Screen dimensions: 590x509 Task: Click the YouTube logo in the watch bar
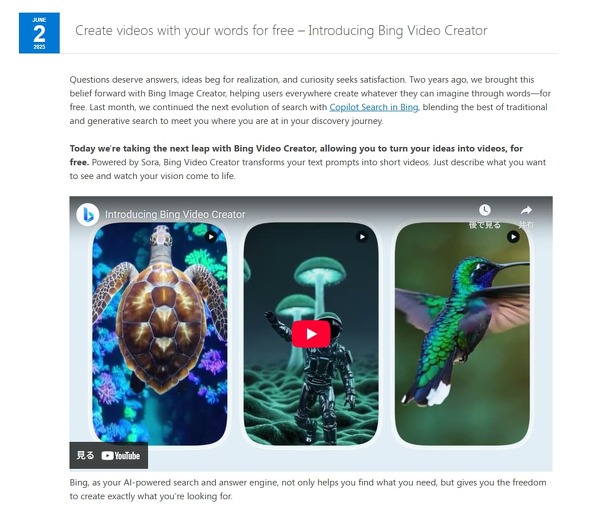120,456
